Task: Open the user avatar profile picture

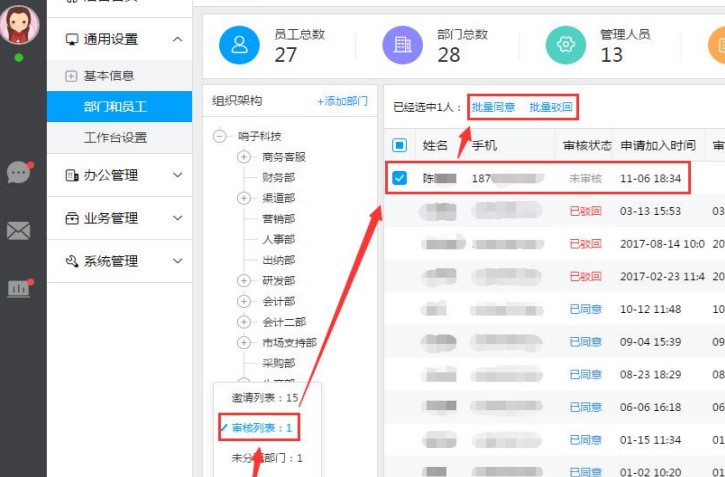Action: click(19, 24)
